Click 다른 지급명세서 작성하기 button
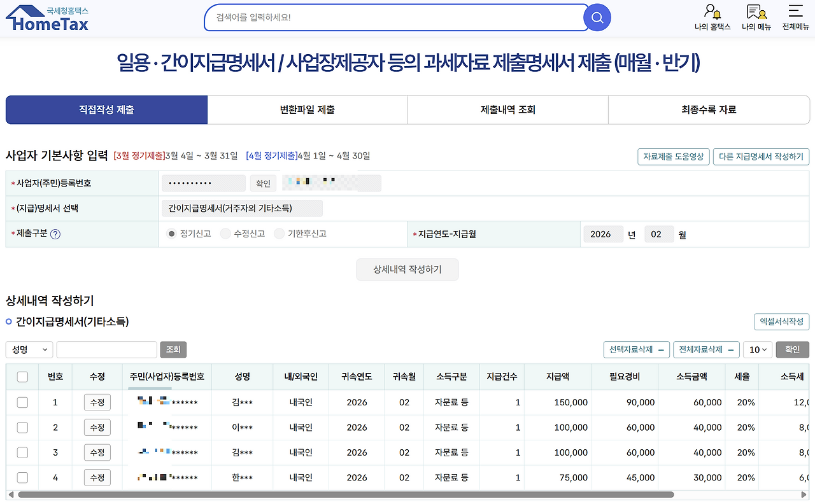This screenshot has height=504, width=815. click(762, 157)
